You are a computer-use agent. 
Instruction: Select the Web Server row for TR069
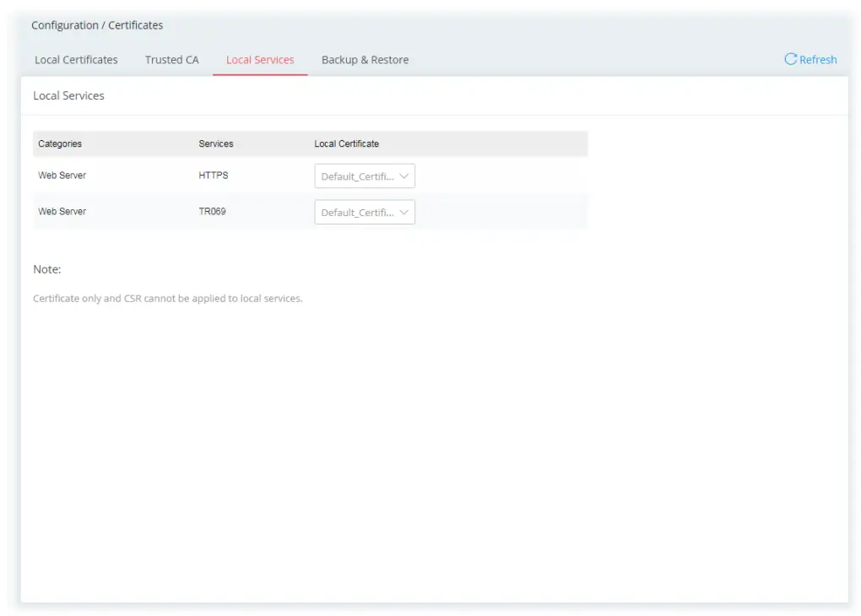[x=62, y=212]
